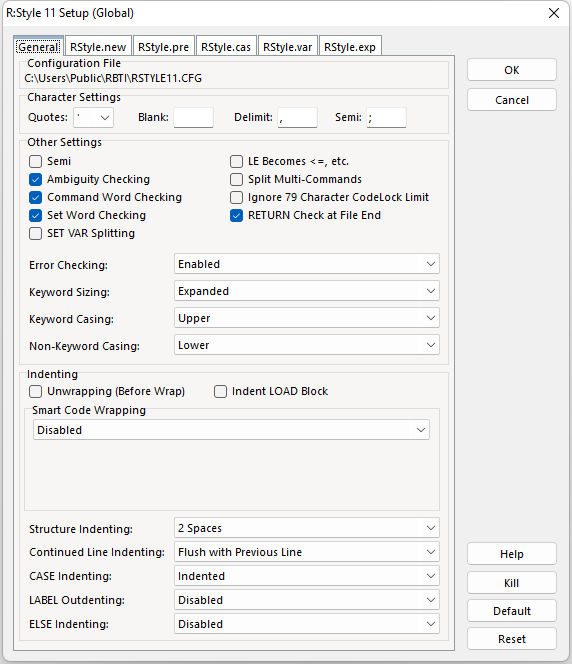Screen dimensions: 572x664
Task: Open the RStyle.pre tab
Action: [x=163, y=47]
